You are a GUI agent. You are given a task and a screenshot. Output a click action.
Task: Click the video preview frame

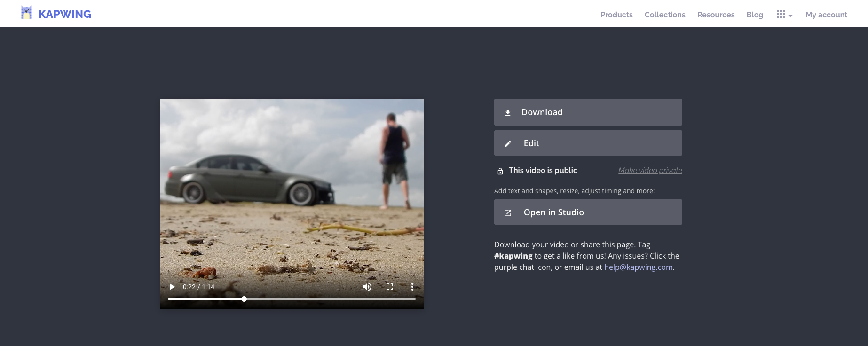tap(292, 188)
